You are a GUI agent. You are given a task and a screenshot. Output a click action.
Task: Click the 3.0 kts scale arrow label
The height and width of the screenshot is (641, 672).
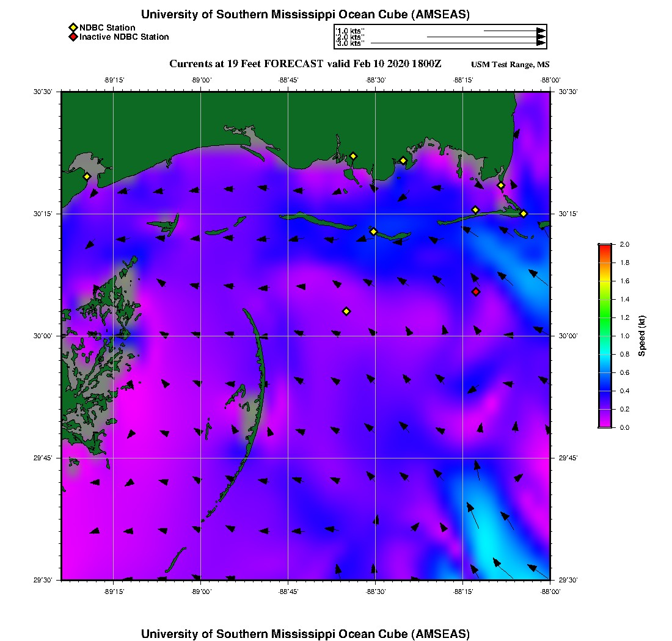350,43
